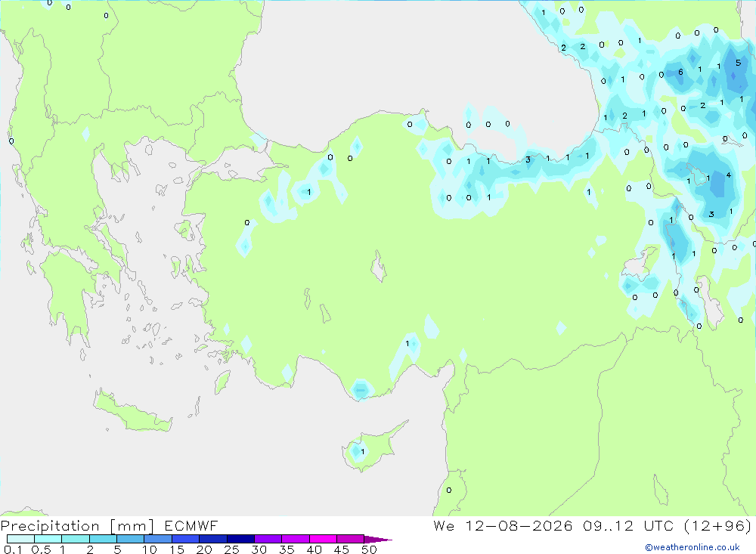Click the date '12-08-2026' in the caption
The image size is (756, 554).
pyautogui.click(x=519, y=525)
